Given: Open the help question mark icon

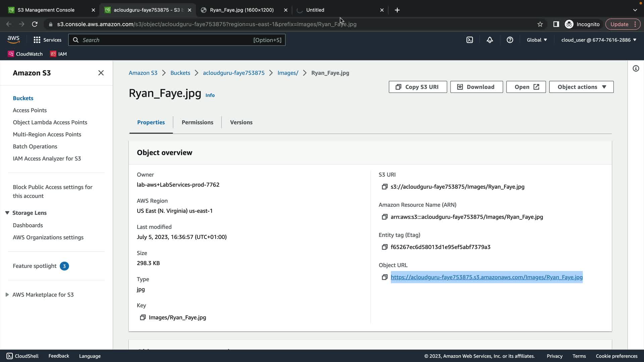Looking at the screenshot, I should 510,40.
